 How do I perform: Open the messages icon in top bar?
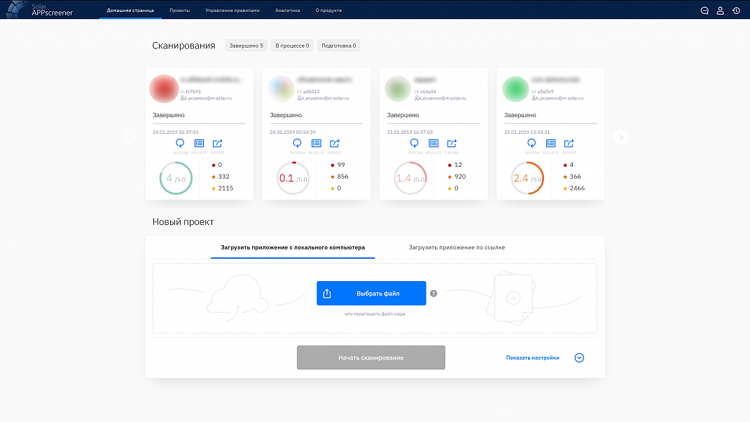tap(705, 11)
